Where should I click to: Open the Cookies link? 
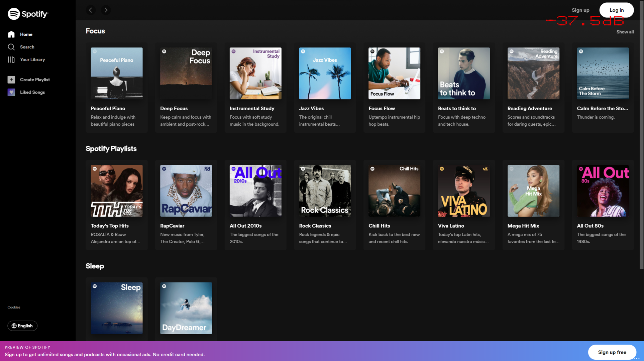click(x=14, y=307)
